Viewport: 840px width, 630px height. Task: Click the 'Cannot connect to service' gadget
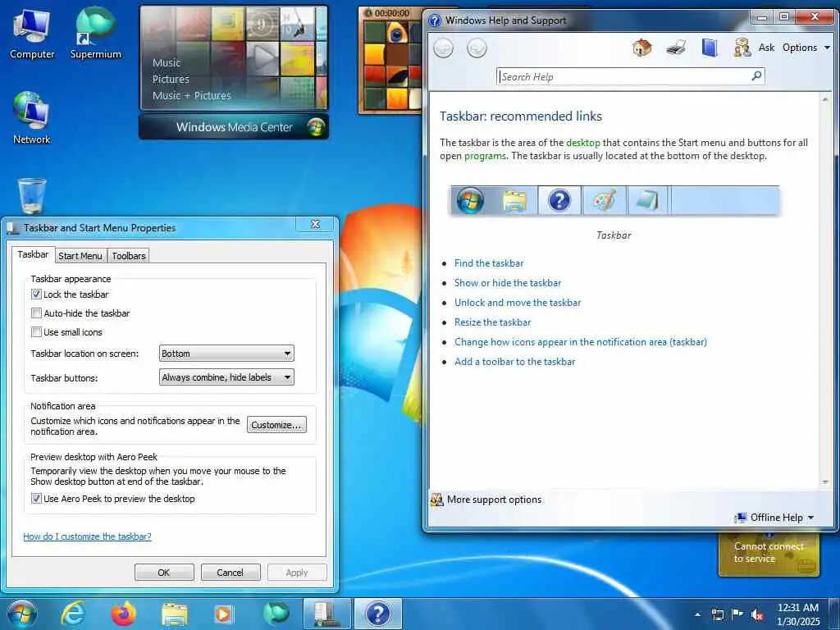pyautogui.click(x=769, y=553)
